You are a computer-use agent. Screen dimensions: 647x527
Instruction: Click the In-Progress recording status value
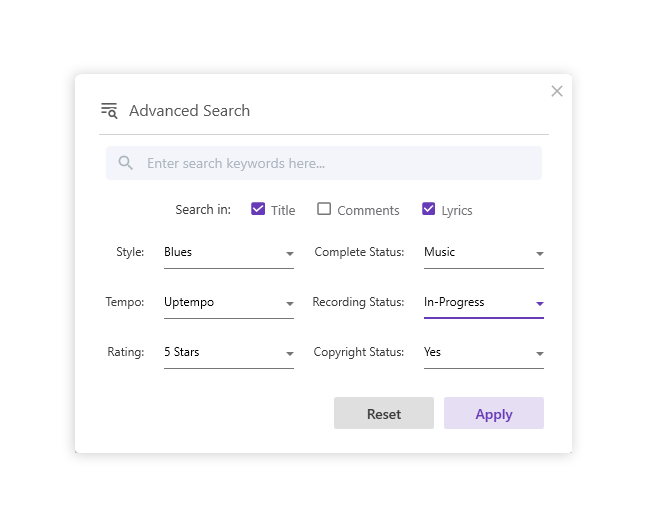(x=454, y=302)
